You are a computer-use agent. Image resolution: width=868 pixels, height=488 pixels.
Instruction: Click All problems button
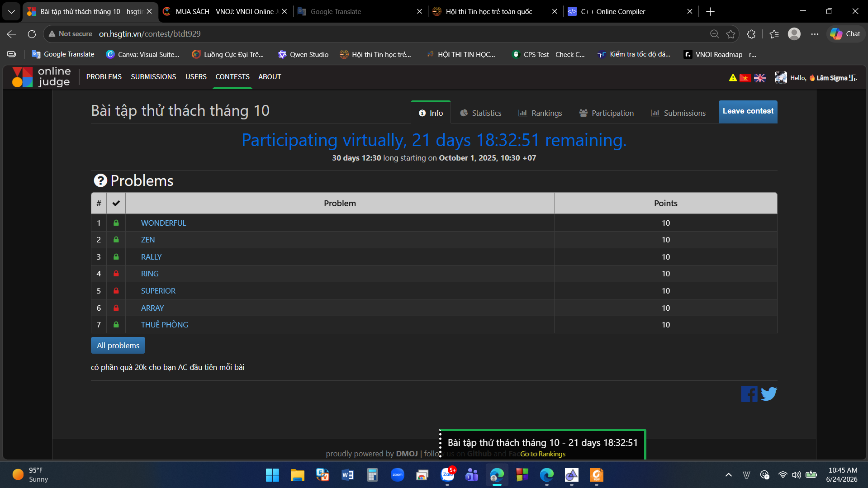click(x=118, y=346)
